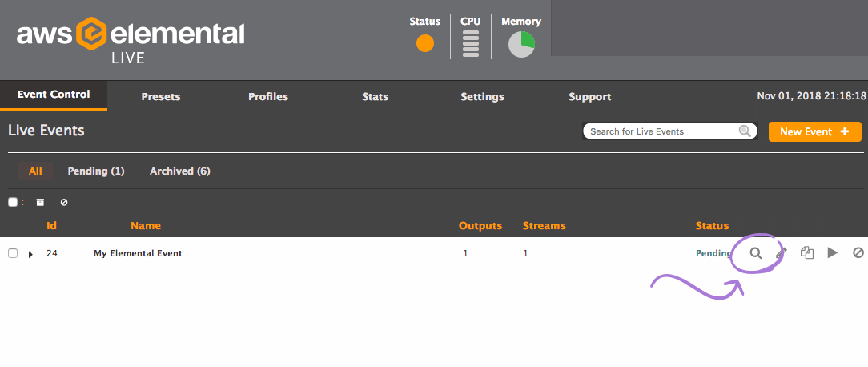Cancel selected events with the toolbar's circle-slash icon
Screen dimensions: 868x367
pos(64,203)
